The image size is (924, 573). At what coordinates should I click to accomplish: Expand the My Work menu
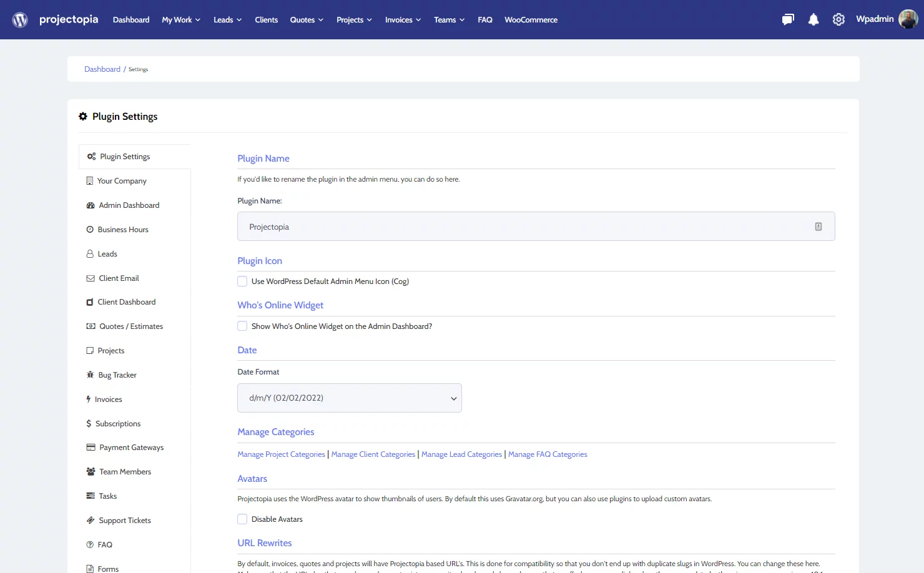(x=181, y=20)
